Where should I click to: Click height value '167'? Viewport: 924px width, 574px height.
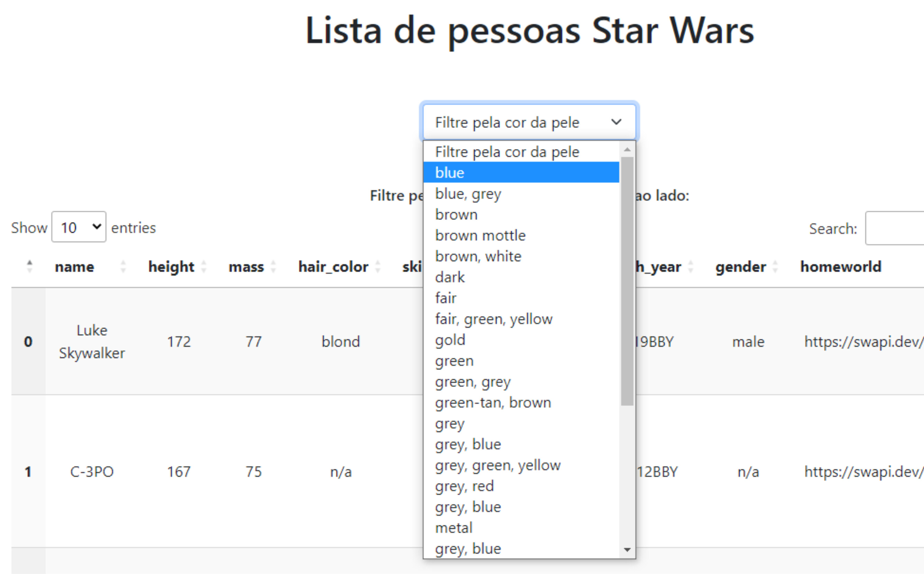coord(179,472)
